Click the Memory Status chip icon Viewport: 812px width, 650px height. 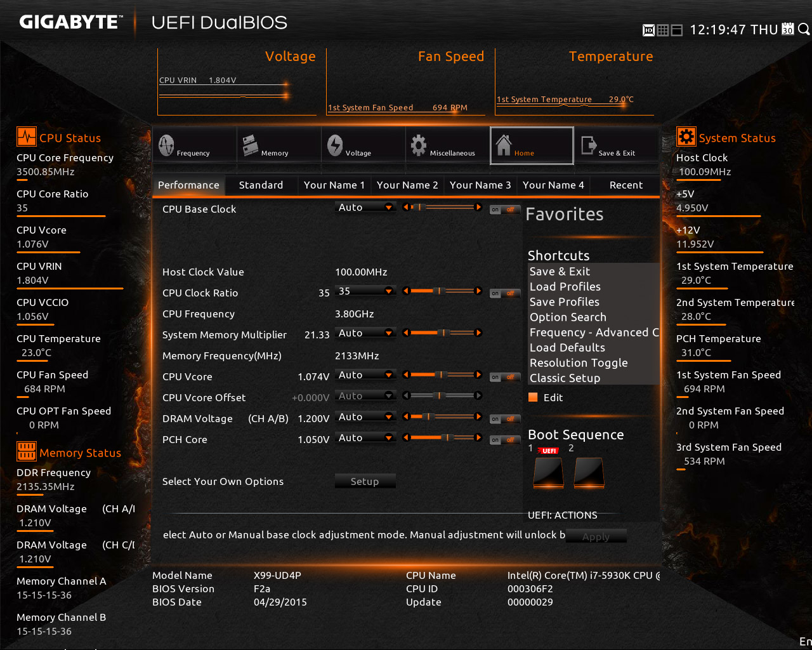[27, 451]
